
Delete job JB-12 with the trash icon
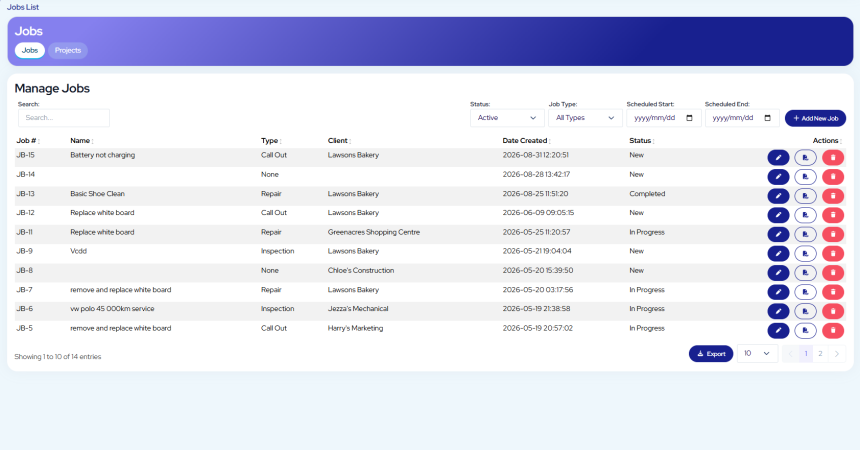pyautogui.click(x=833, y=215)
